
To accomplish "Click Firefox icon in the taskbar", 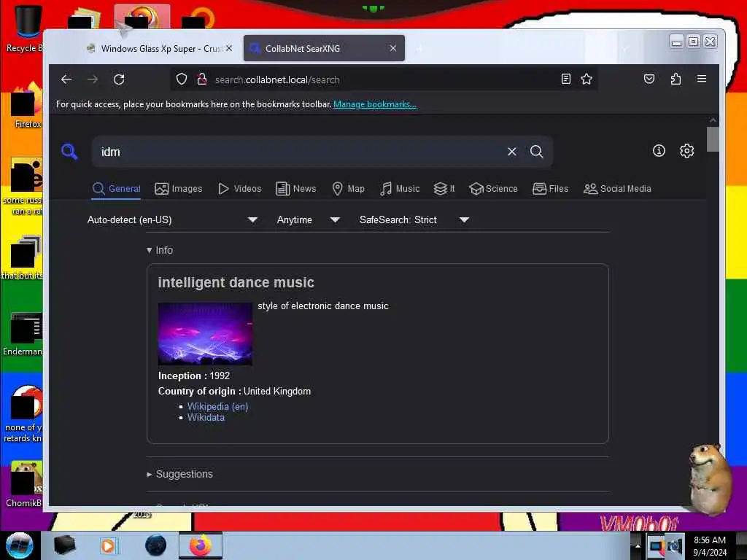I will (201, 545).
